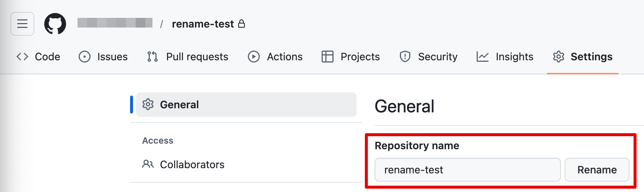Click the blurred repository owner name
This screenshot has height=192, width=644.
[x=115, y=23]
